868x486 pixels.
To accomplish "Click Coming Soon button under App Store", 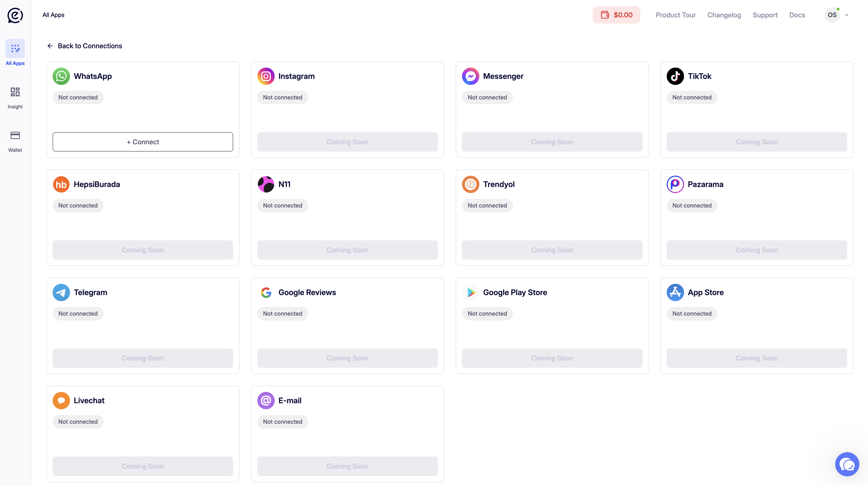I will tap(757, 358).
